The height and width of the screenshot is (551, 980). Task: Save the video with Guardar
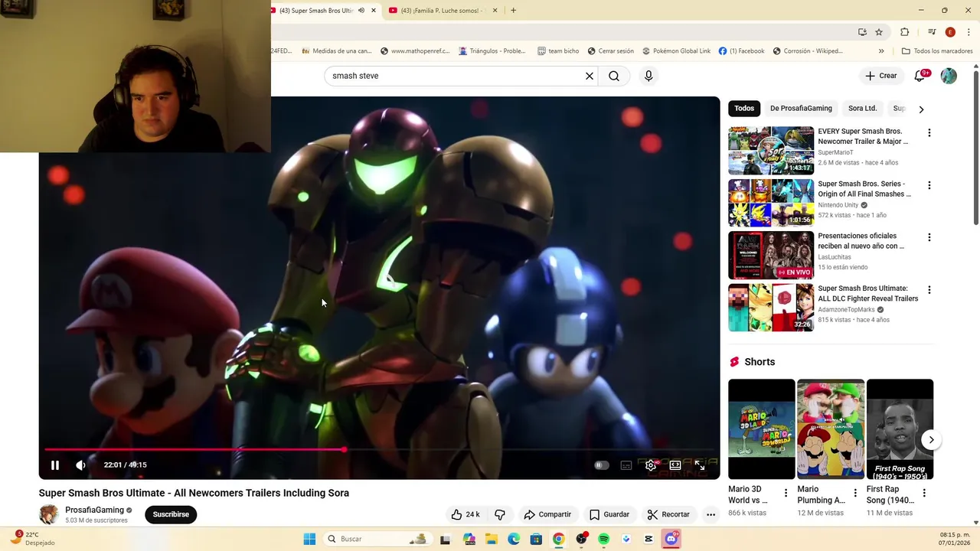[x=609, y=514]
